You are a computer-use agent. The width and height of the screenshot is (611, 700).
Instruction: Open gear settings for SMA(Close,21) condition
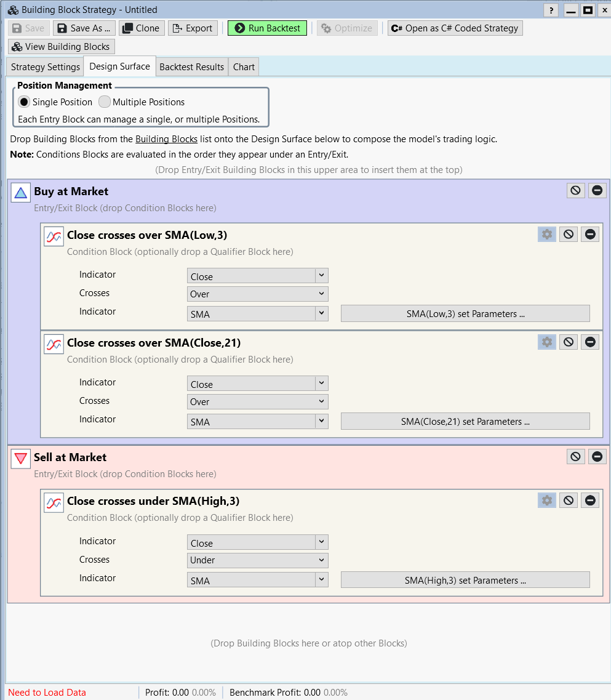(547, 342)
